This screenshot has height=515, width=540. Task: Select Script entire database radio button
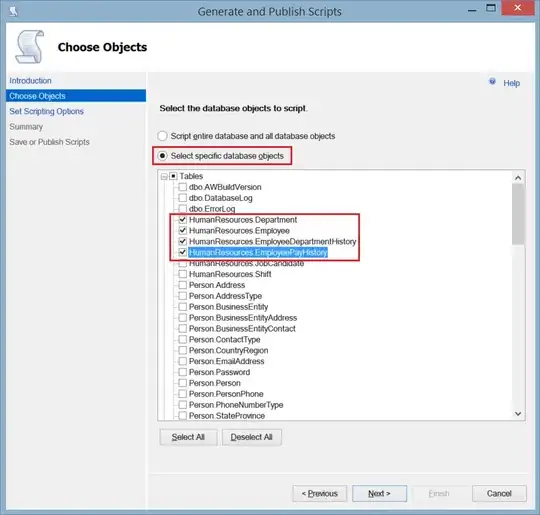point(162,136)
